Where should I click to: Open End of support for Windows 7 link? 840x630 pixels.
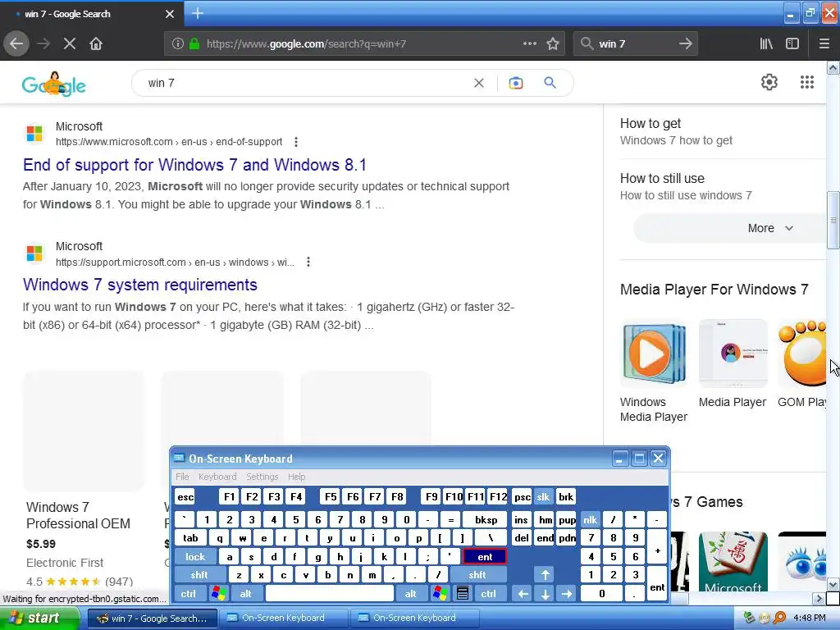coord(194,165)
